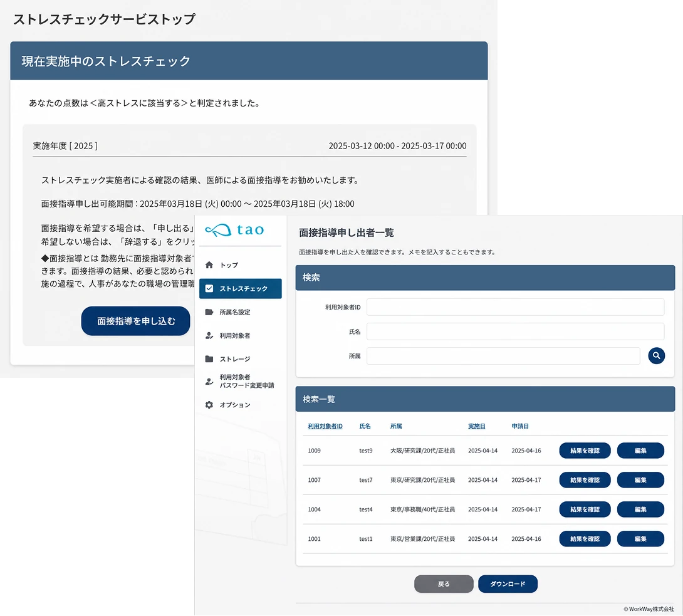Click 結果を確認 for test4 row
This screenshot has height=616, width=683.
coord(585,509)
